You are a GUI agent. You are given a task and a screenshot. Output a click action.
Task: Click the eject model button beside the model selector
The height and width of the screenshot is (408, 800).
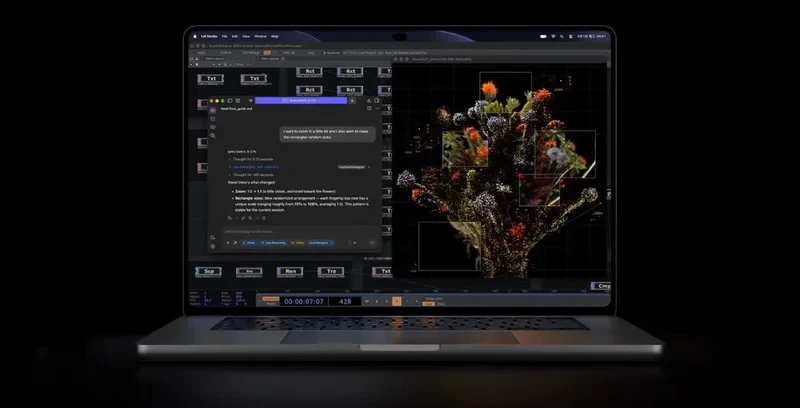point(352,100)
